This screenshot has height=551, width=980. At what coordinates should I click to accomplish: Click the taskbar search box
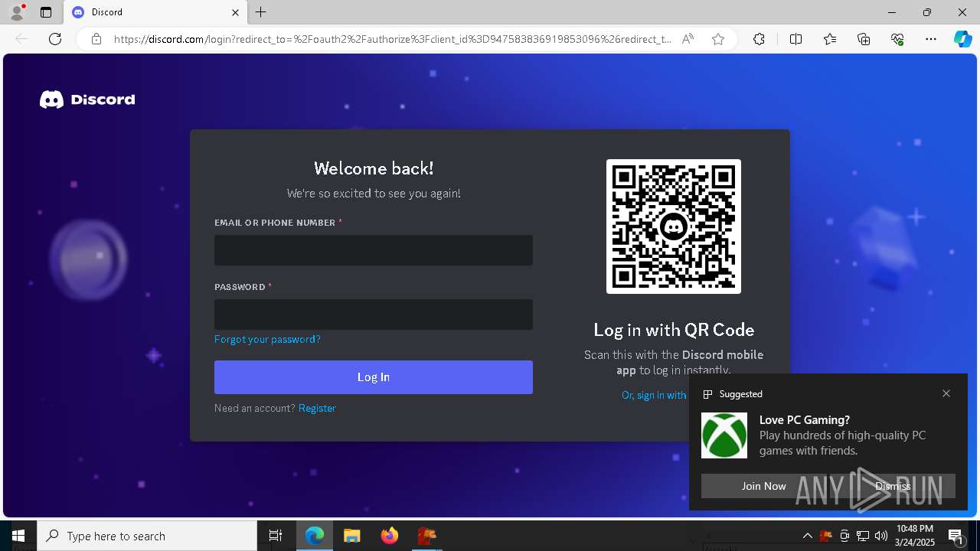[x=147, y=536]
